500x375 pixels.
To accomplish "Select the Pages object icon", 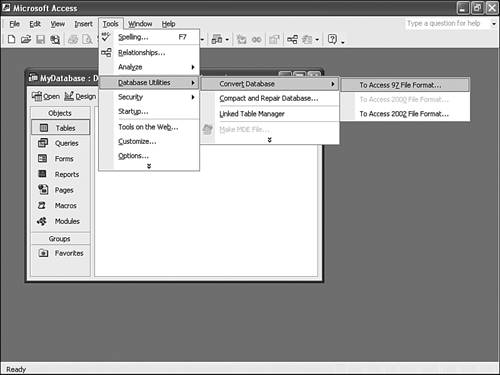I will coord(43,189).
